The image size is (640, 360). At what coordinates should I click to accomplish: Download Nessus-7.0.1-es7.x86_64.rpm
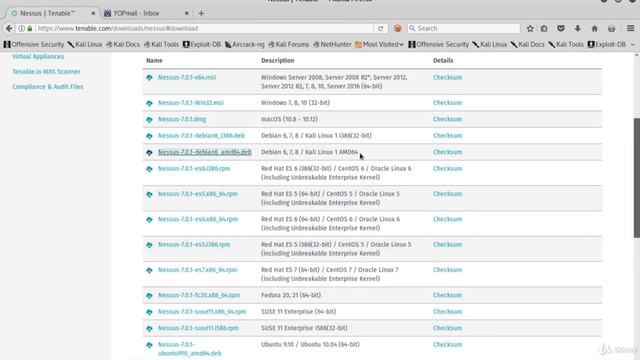coord(198,270)
